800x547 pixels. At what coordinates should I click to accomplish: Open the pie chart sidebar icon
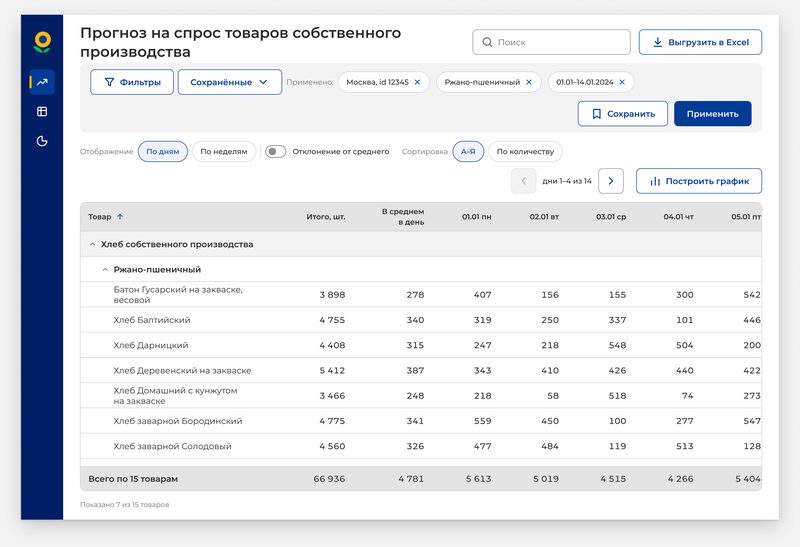click(x=42, y=141)
